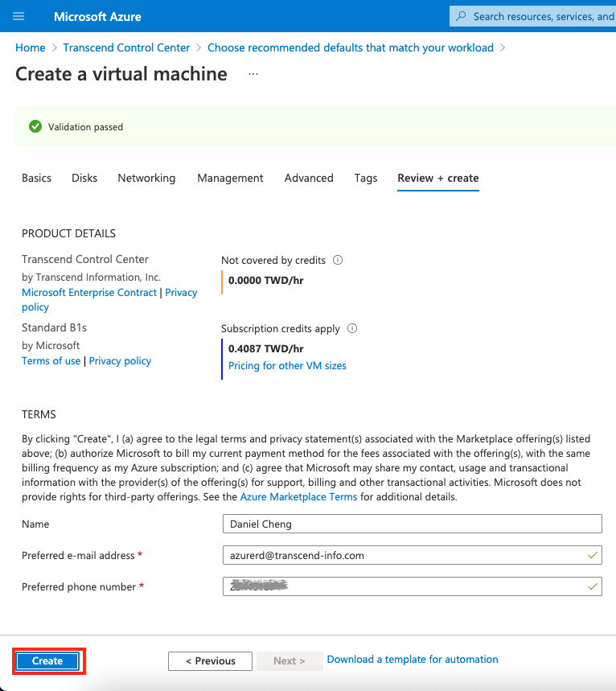This screenshot has height=691, width=616.
Task: Click the Standard B1s text
Action: [54, 327]
